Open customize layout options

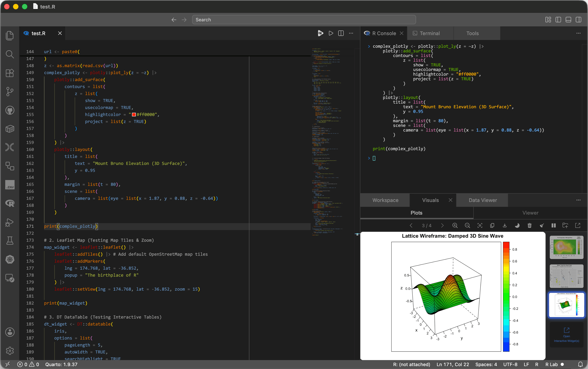coord(548,20)
